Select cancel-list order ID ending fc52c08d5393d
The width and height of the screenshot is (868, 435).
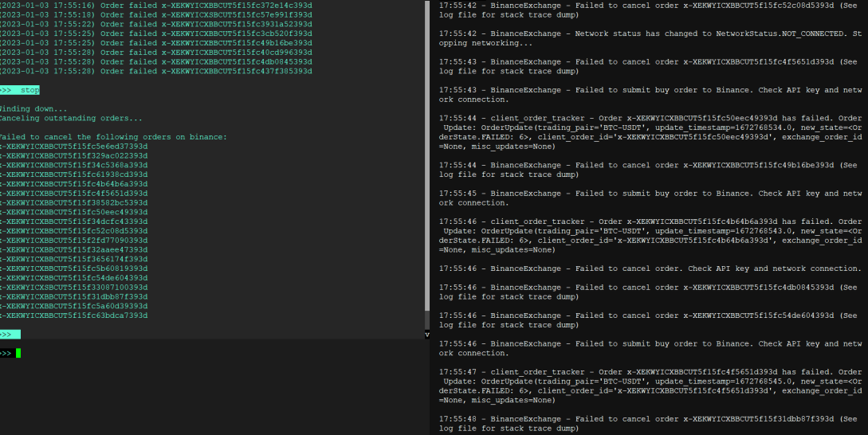tap(73, 231)
